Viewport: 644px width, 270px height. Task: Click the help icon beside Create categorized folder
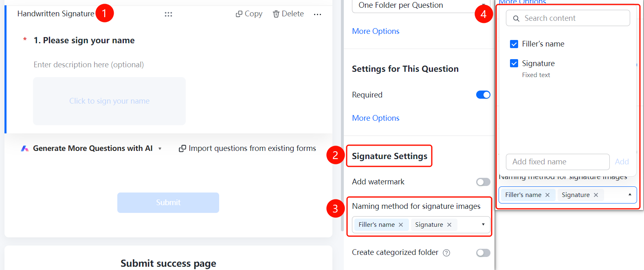click(x=446, y=253)
